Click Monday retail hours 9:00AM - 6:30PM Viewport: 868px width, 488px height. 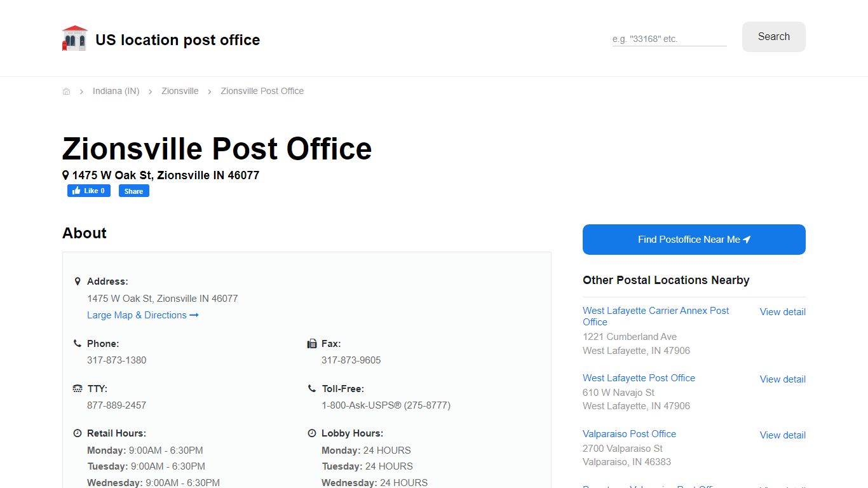click(145, 451)
